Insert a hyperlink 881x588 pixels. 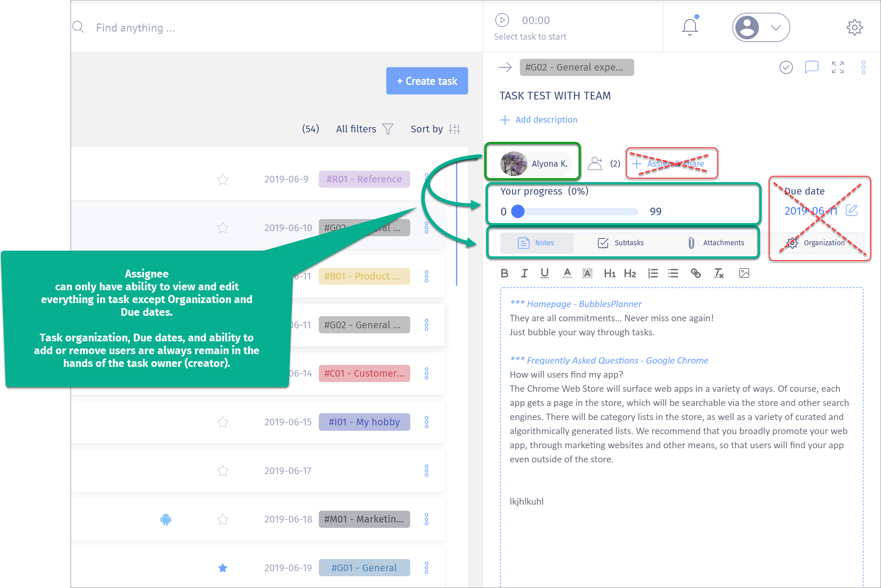(x=696, y=274)
